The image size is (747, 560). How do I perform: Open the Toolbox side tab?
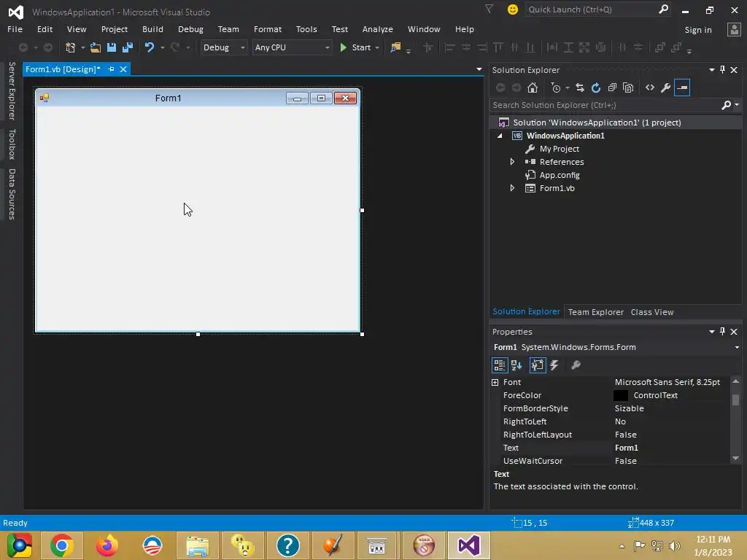click(12, 144)
